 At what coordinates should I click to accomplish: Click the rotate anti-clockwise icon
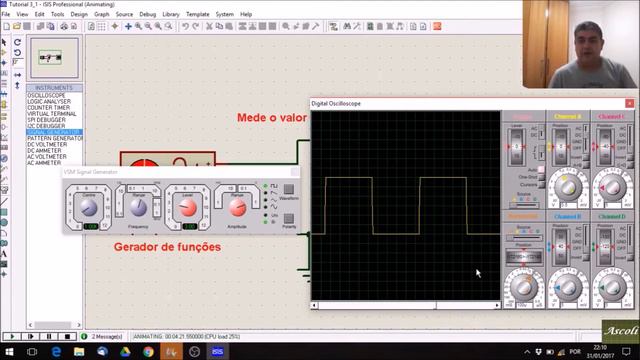click(17, 53)
